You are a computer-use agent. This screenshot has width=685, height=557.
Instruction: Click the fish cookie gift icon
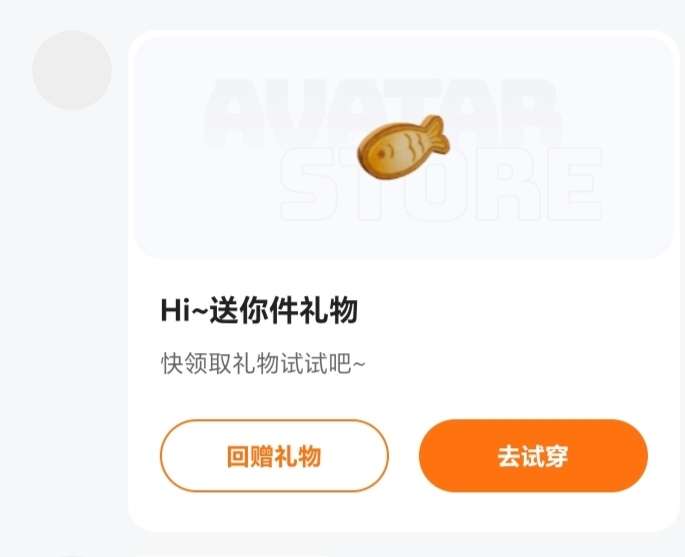pos(403,147)
